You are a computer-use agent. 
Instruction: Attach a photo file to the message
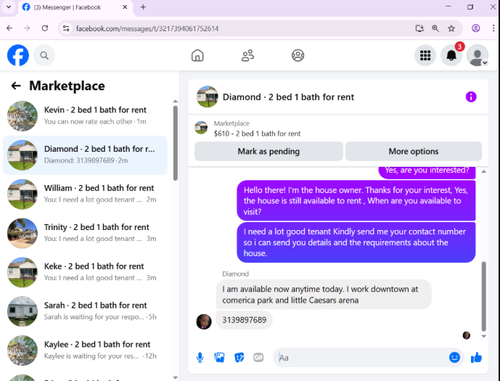(219, 358)
